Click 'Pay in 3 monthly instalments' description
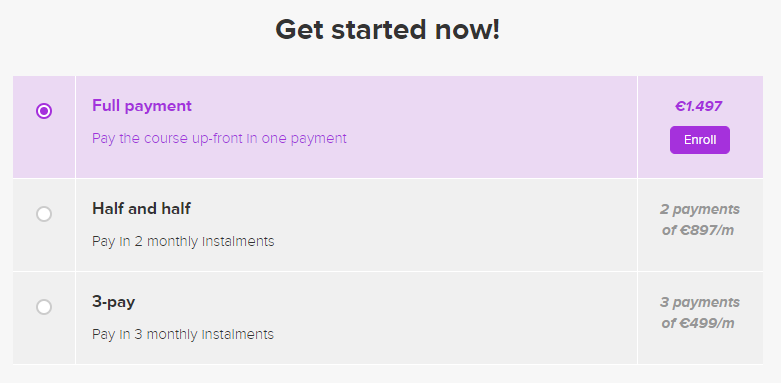 tap(183, 334)
